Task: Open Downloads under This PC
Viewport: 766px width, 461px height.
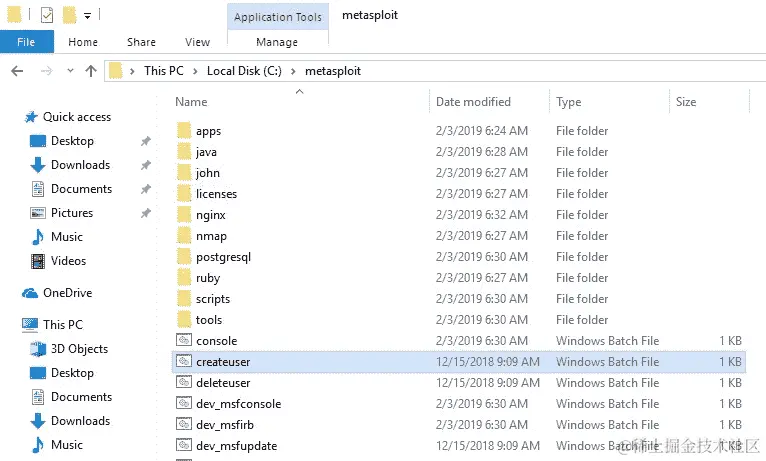Action: click(x=81, y=420)
